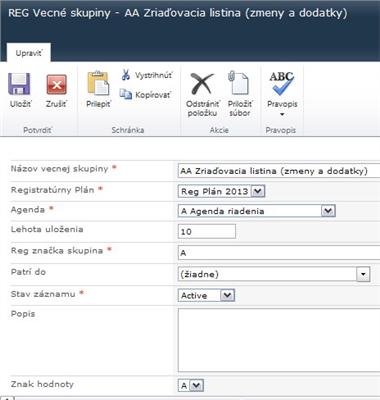Expand the Patrí do combo box arrow
The image size is (380, 400).
point(363,274)
